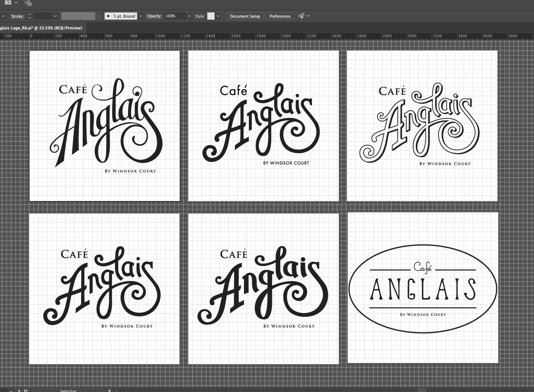This screenshot has width=534, height=392.
Task: Click the graphic Style swatch
Action: [211, 16]
